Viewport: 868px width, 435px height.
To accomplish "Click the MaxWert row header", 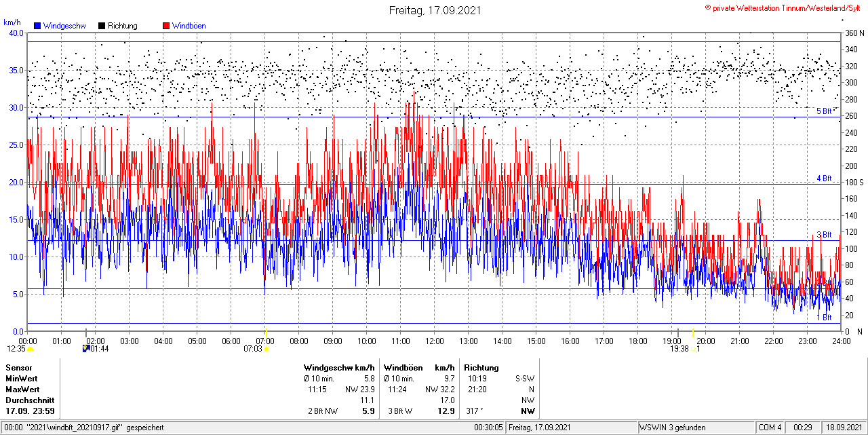I will tap(22, 390).
